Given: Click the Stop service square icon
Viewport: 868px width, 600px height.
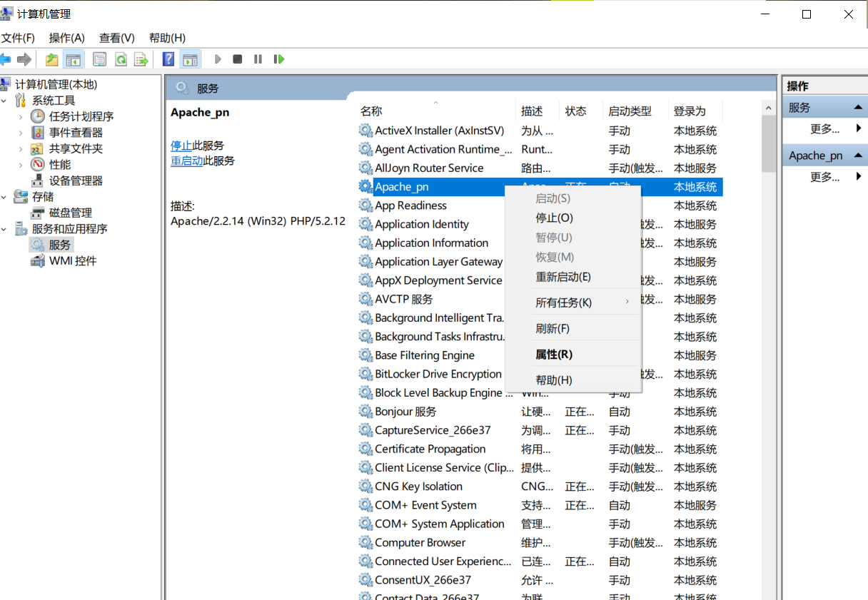Looking at the screenshot, I should (x=238, y=59).
